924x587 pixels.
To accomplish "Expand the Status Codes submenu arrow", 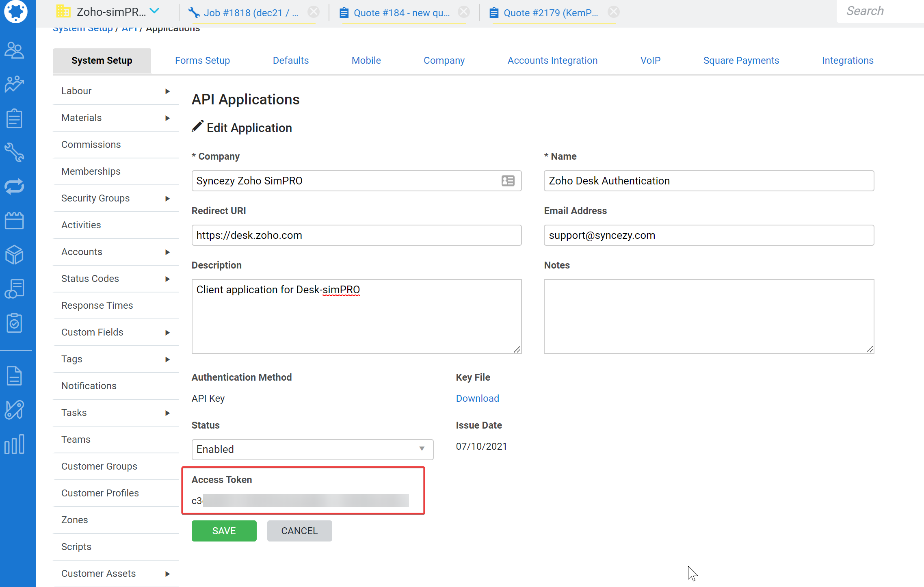I will pos(167,279).
